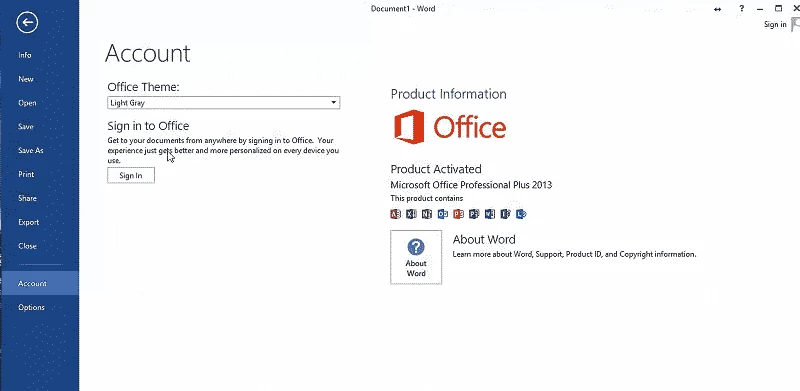
Task: Click the Sign in link at top right
Action: pos(775,25)
